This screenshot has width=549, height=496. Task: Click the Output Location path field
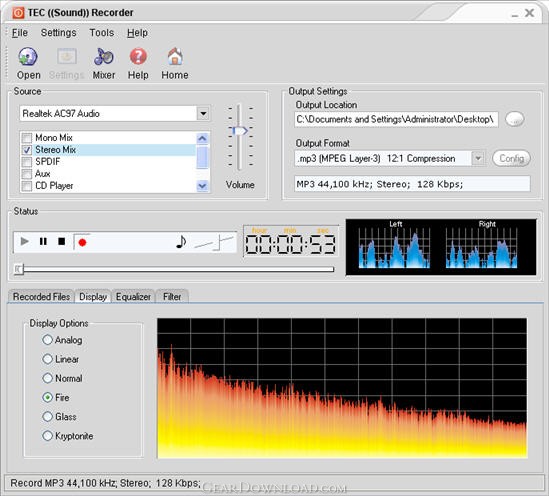coord(396,119)
